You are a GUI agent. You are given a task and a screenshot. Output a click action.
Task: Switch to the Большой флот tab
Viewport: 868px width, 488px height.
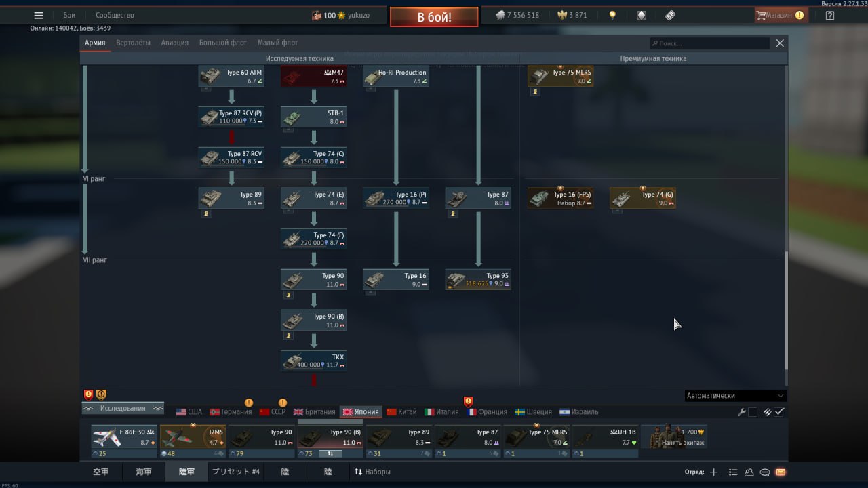223,43
